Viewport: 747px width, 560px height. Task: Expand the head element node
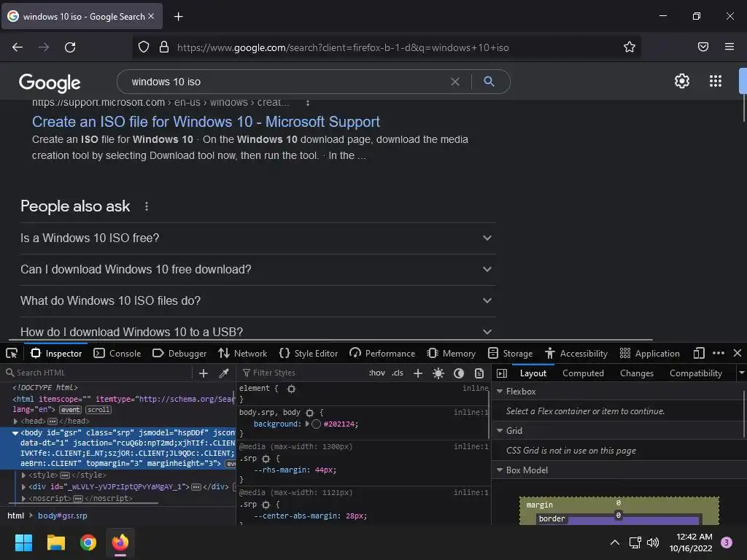15,421
